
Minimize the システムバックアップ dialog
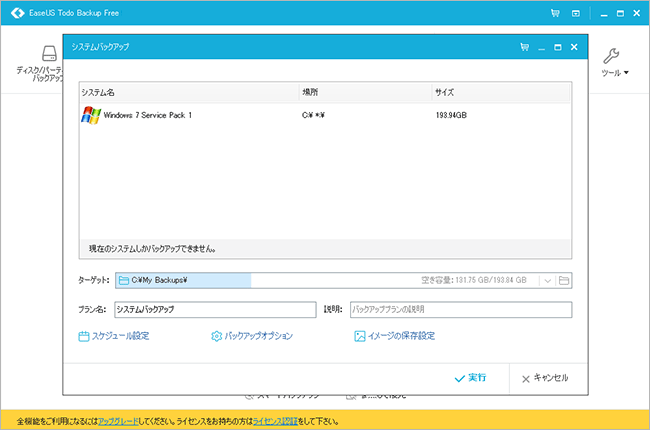pyautogui.click(x=541, y=48)
